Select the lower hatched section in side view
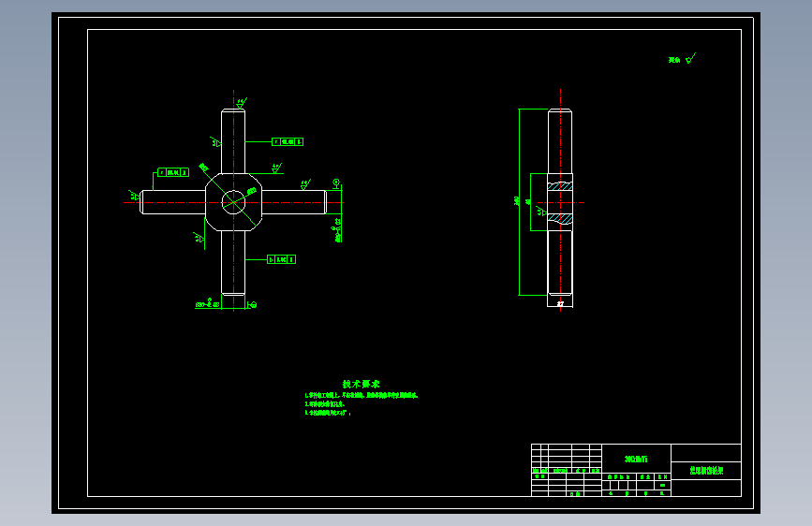Screen dimensions: 812x526 (x=560, y=219)
